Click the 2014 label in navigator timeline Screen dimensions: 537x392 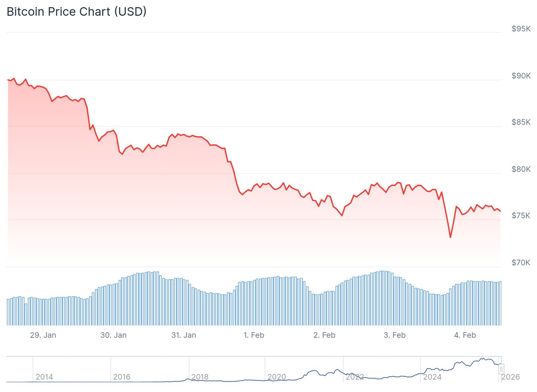click(x=44, y=377)
